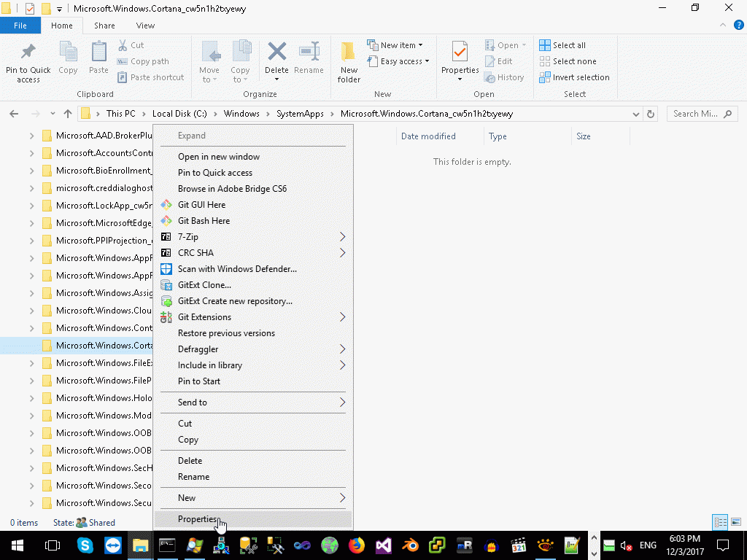Viewport: 747px width, 560px height.
Task: Open Blender from the taskbar
Action: click(410, 545)
